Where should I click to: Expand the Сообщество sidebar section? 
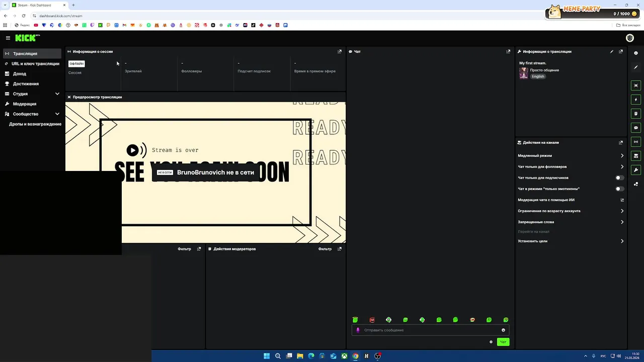pos(32,114)
